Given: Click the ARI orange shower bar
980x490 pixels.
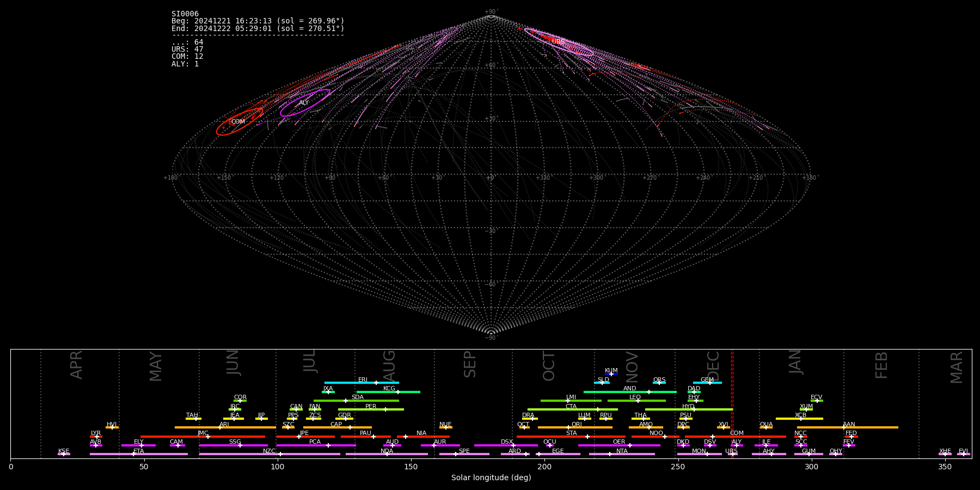Looking at the screenshot, I should click(x=225, y=427).
